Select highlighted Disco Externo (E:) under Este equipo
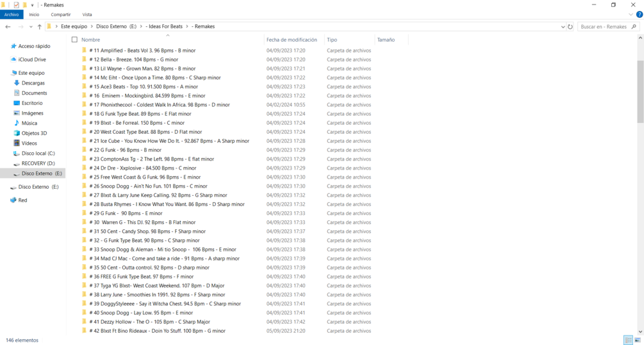644x345 pixels. point(33,173)
